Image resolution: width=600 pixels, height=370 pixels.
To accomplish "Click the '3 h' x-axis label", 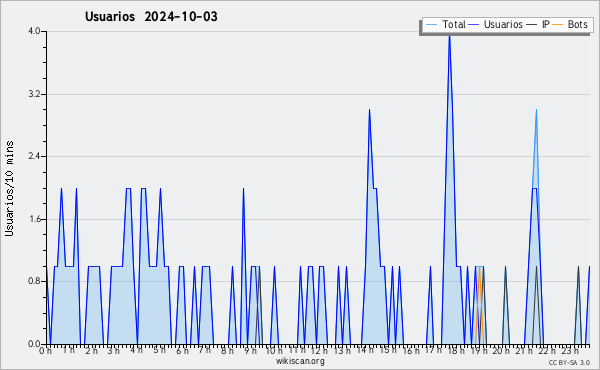I will 114,350.
